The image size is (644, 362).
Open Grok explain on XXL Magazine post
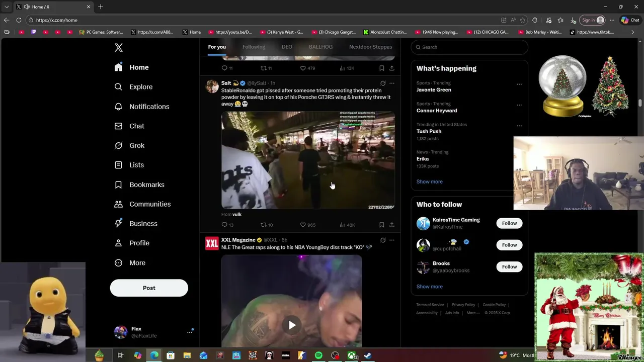point(383,240)
